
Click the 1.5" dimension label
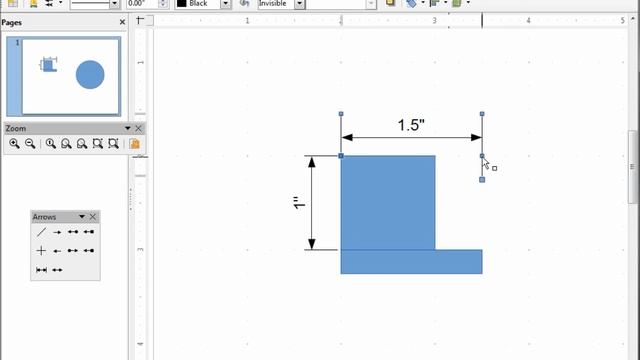pos(411,125)
